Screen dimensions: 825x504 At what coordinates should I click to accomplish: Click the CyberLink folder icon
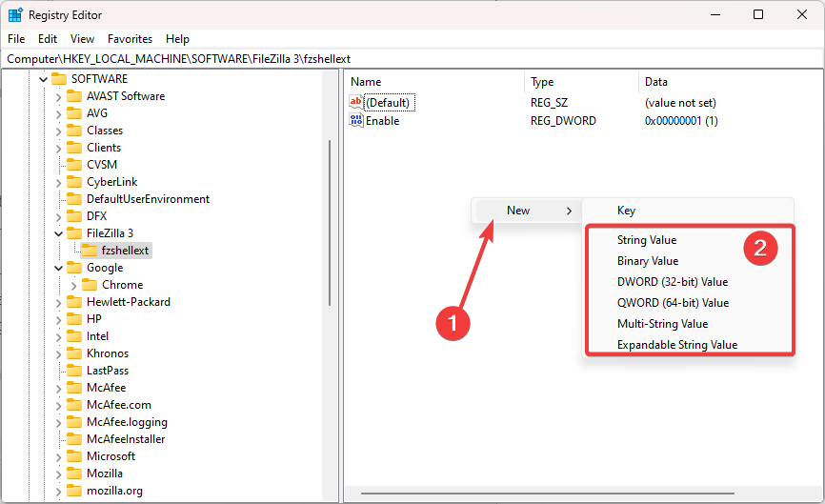74,182
